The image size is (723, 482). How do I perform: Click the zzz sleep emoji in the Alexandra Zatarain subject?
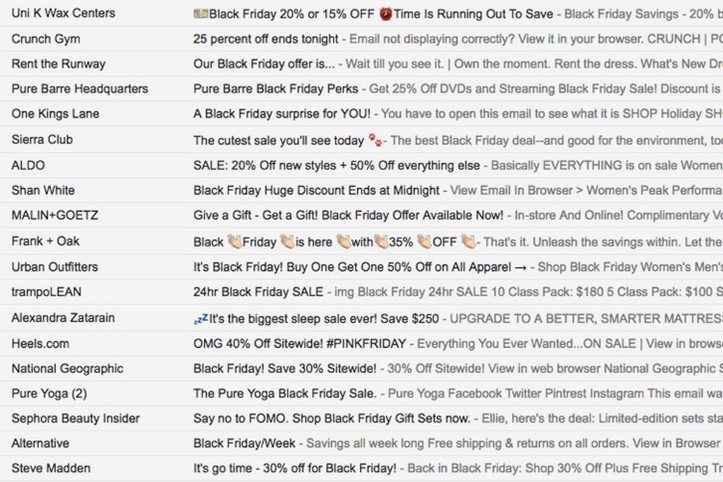click(201, 318)
